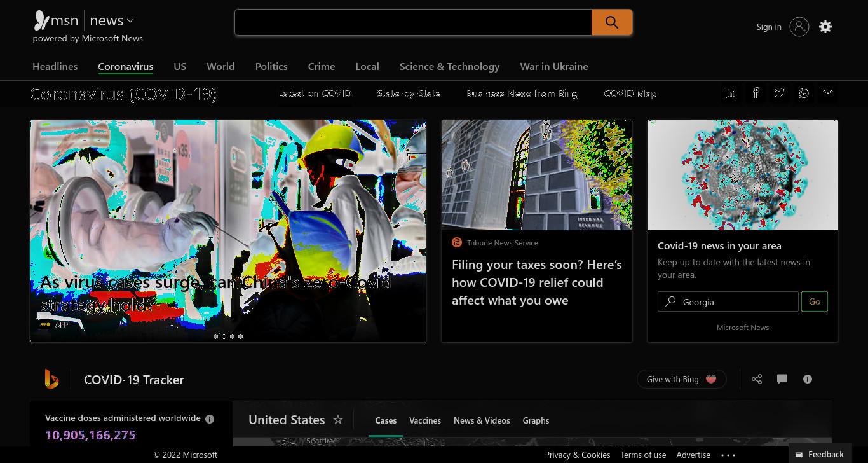This screenshot has width=868, height=463.
Task: Click info icon beside vaccine doses worldwide
Action: (x=210, y=419)
